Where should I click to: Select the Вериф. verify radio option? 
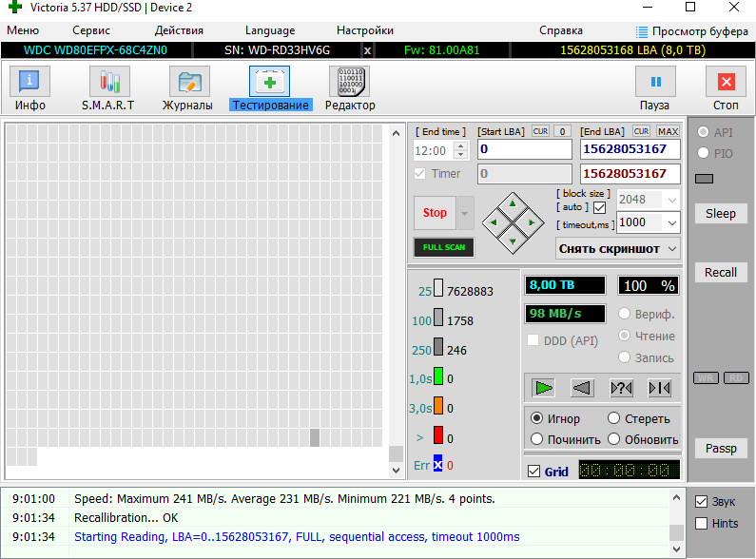click(x=625, y=314)
